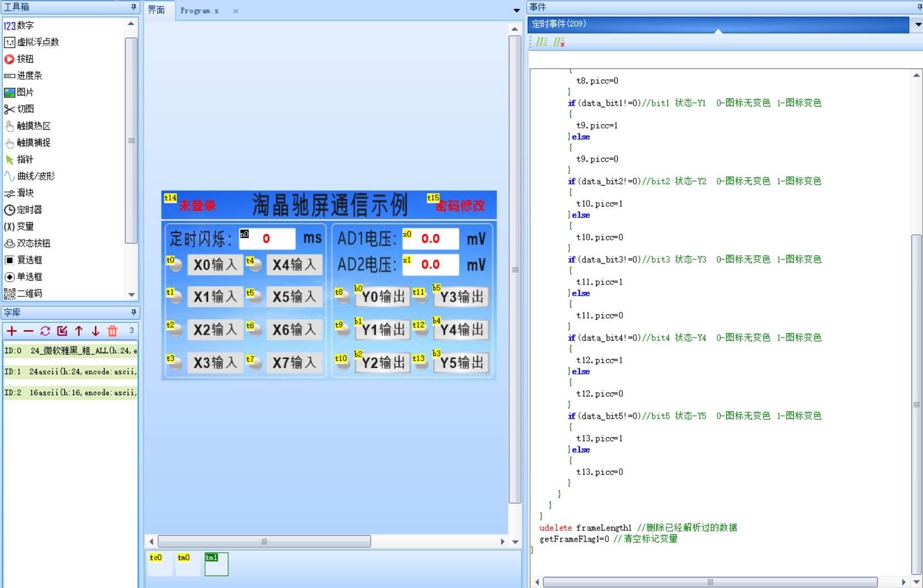Click the 密码修改 text on canvas

(460, 206)
